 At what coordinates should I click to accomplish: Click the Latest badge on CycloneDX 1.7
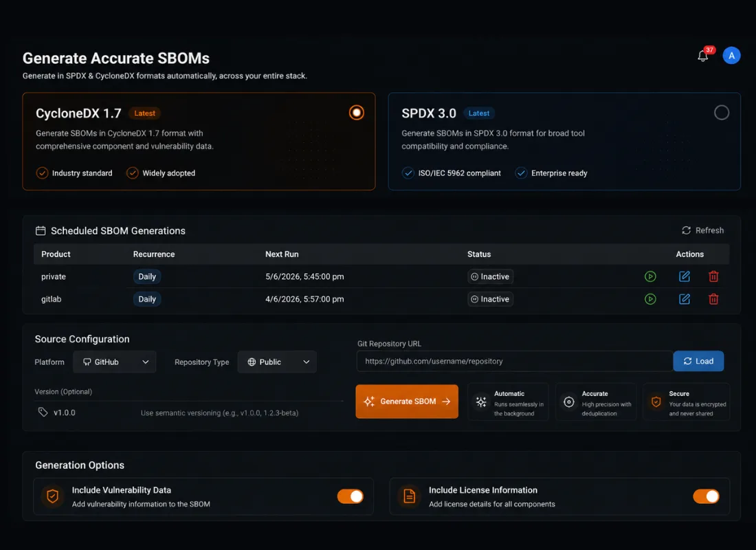(x=144, y=113)
